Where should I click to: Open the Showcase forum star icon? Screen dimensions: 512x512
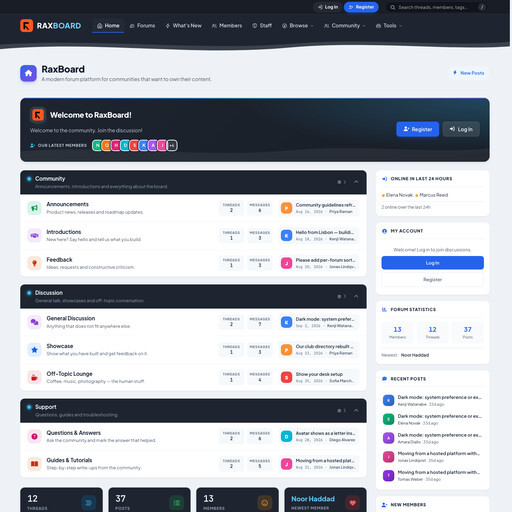[34, 350]
